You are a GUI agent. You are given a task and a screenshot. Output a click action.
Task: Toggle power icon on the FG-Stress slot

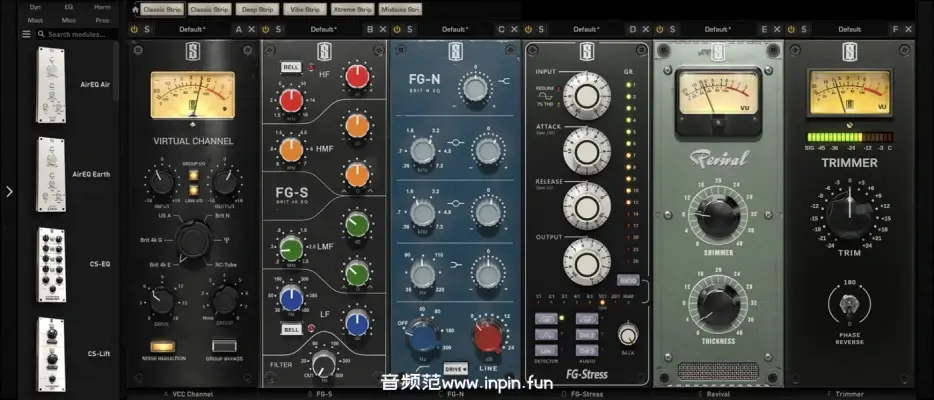pos(528,29)
